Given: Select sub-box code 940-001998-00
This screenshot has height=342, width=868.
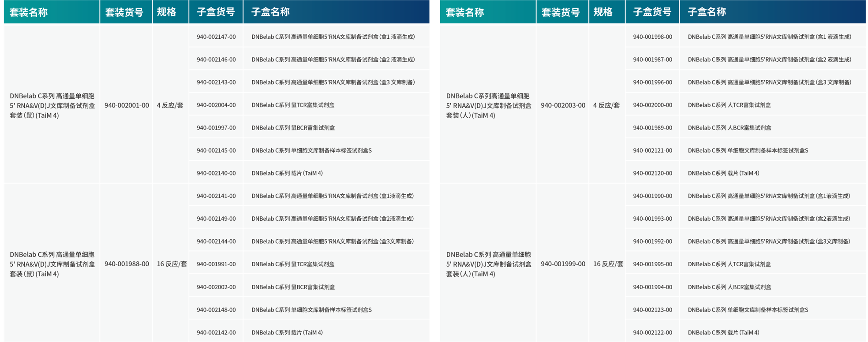Looking at the screenshot, I should (x=653, y=37).
